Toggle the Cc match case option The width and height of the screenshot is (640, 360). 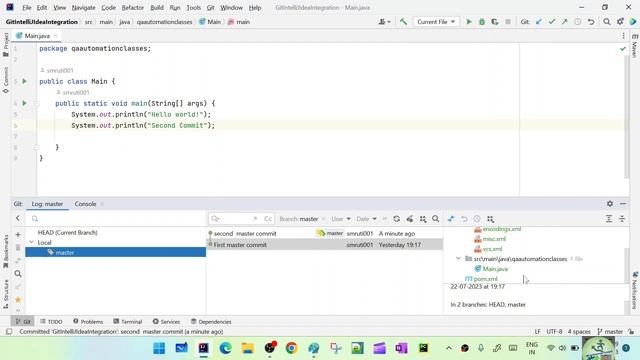pos(268,219)
